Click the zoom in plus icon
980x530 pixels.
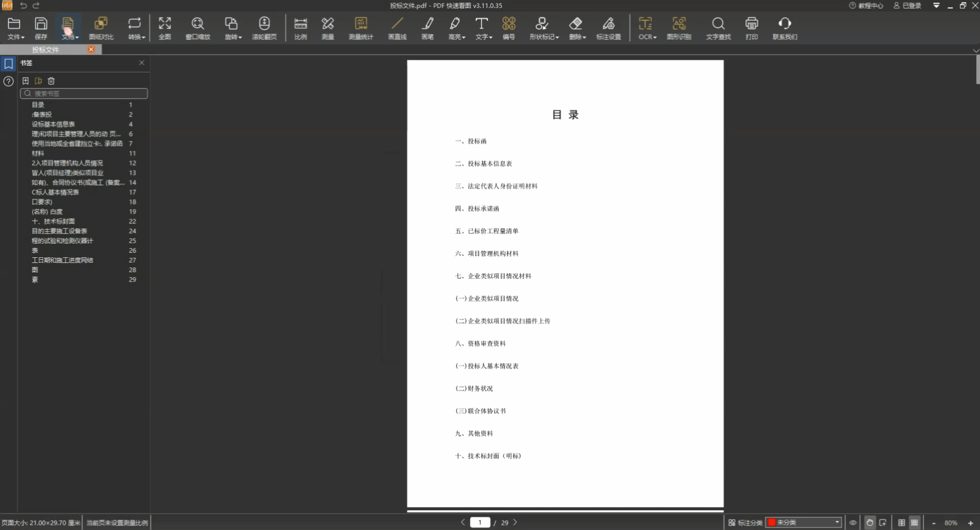point(970,523)
